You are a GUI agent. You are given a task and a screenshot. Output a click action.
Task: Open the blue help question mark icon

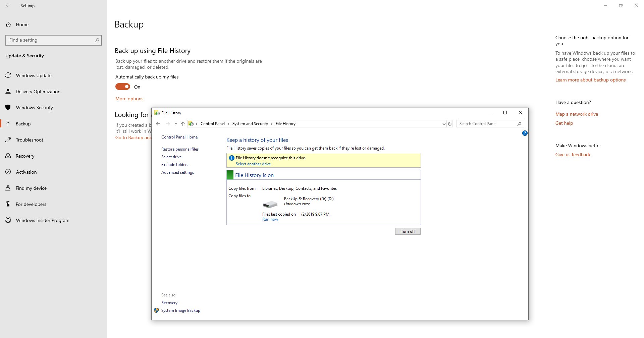coord(525,133)
